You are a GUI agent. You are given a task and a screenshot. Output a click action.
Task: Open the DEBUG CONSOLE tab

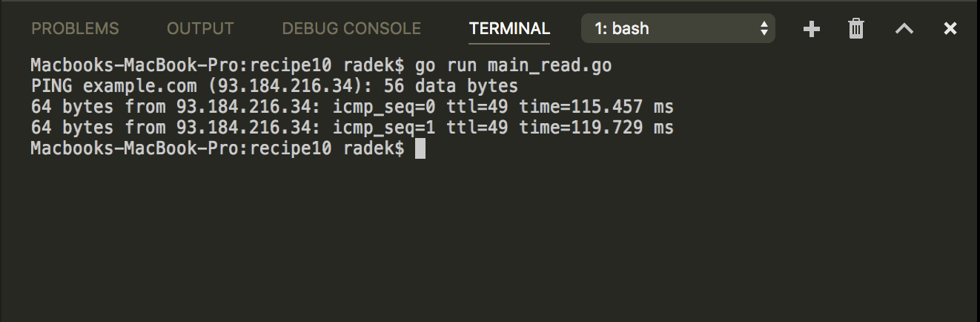click(351, 29)
